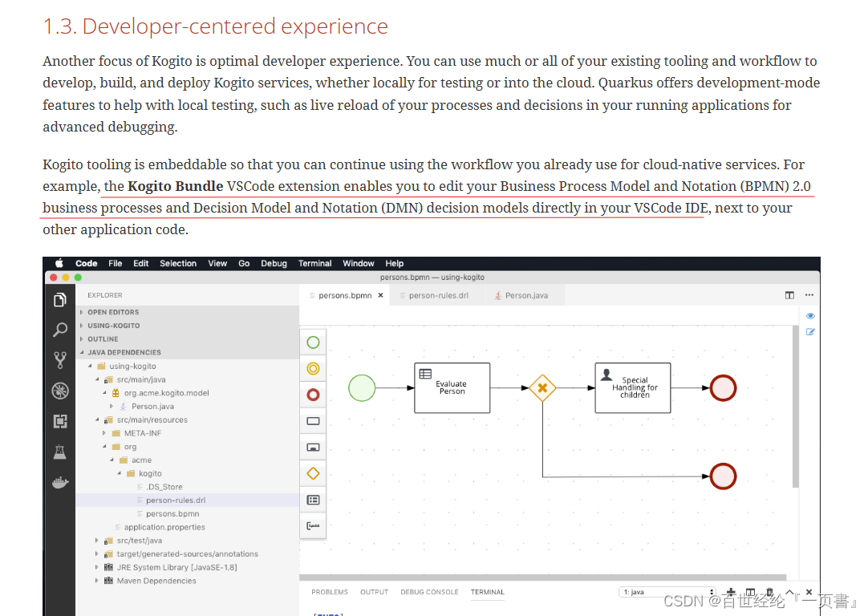868x616 pixels.
Task: Expand the OUTLINE section
Action: [x=103, y=338]
